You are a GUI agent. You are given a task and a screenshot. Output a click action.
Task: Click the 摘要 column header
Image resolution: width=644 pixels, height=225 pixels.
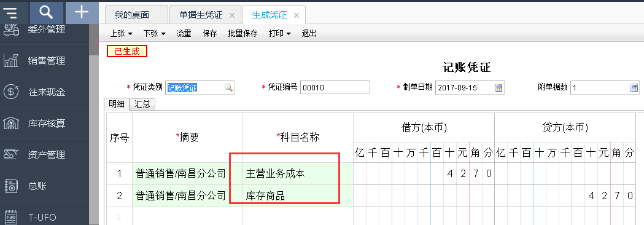click(x=188, y=138)
